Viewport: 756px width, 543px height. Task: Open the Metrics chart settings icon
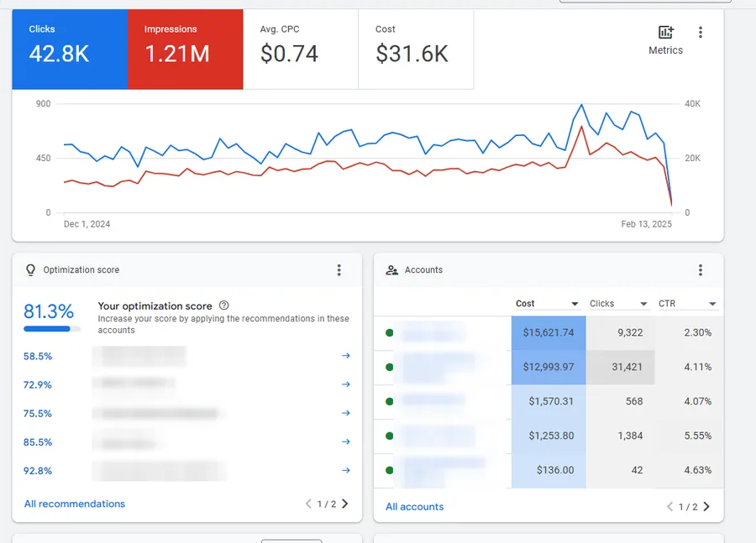666,32
